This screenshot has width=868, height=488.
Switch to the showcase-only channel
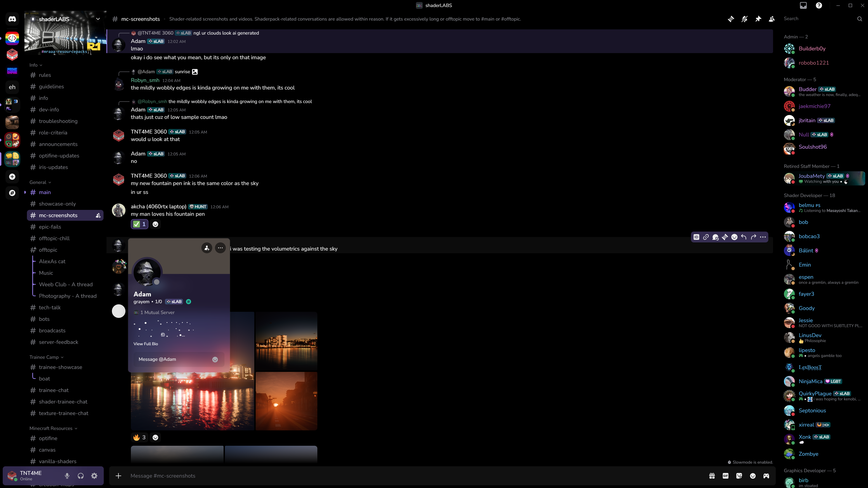[x=57, y=204]
